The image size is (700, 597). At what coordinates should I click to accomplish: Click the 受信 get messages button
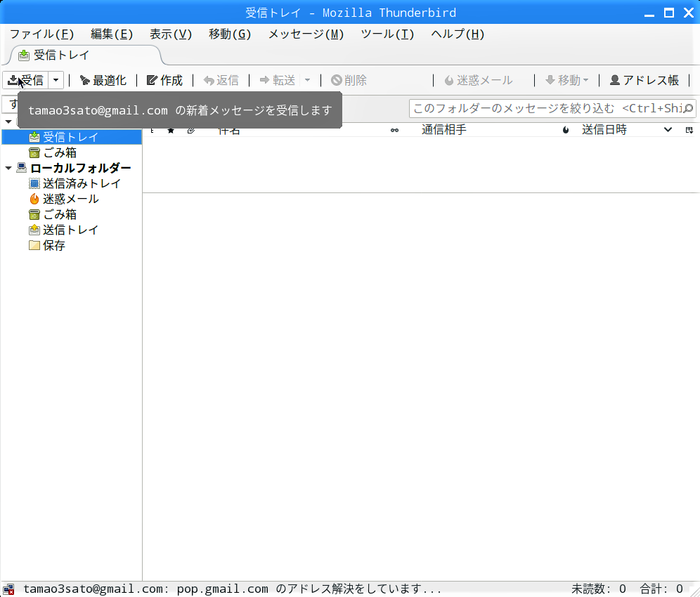point(25,80)
